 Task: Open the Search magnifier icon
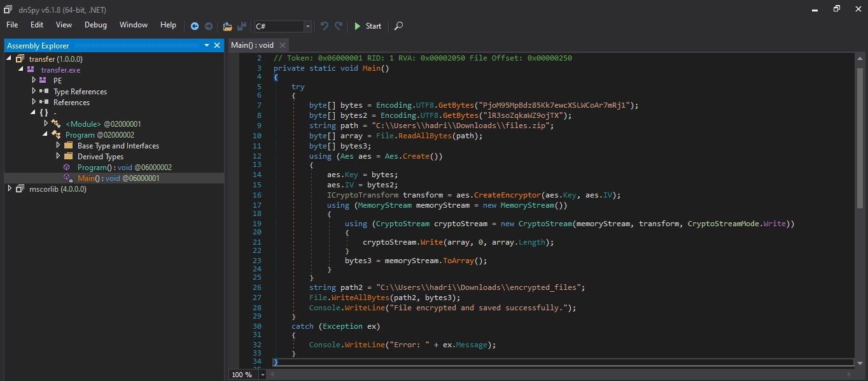pos(398,26)
